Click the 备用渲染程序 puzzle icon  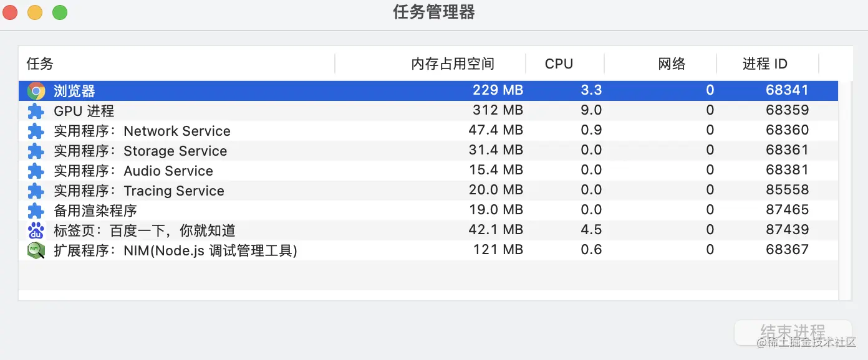[36, 210]
